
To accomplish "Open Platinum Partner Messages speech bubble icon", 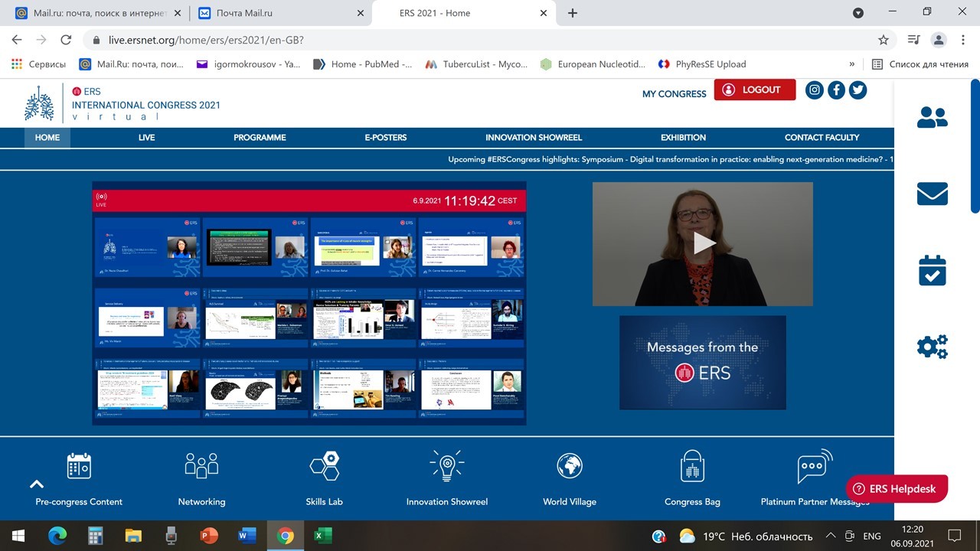I will [815, 466].
